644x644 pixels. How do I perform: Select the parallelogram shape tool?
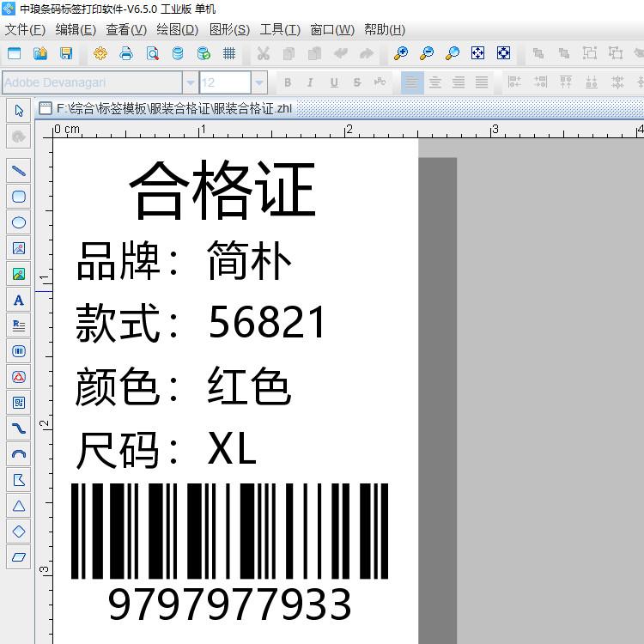tap(19, 557)
